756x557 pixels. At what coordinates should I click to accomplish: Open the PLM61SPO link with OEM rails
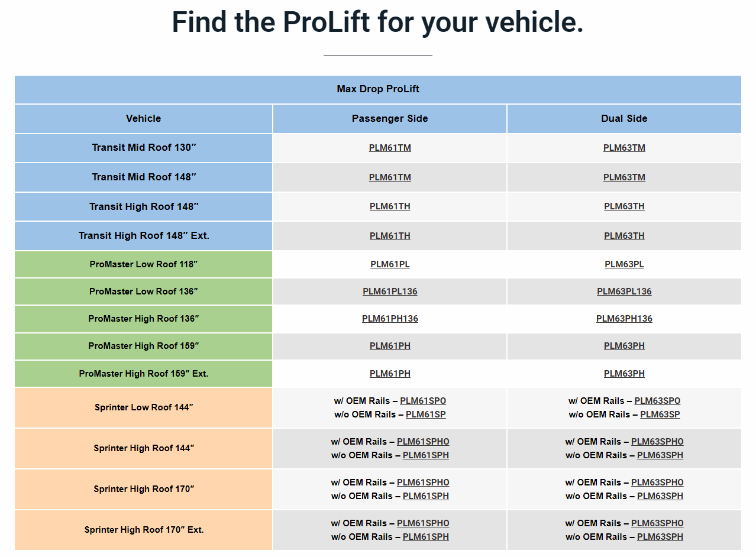coord(423,401)
